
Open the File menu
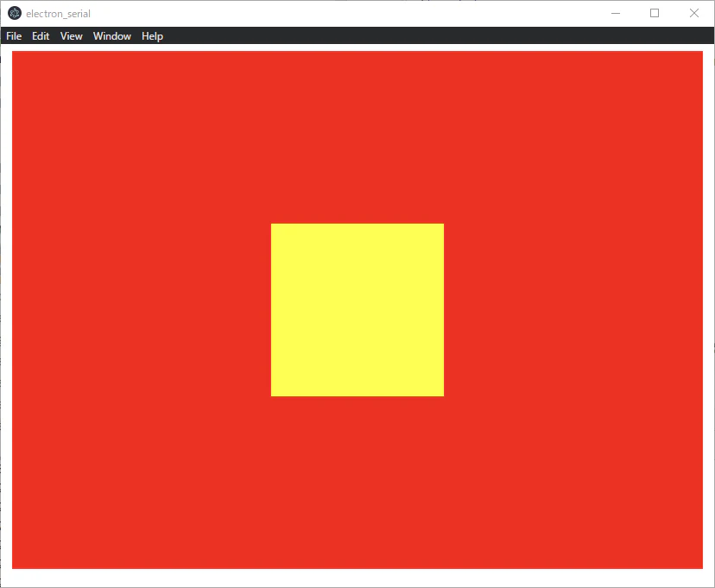(x=14, y=36)
